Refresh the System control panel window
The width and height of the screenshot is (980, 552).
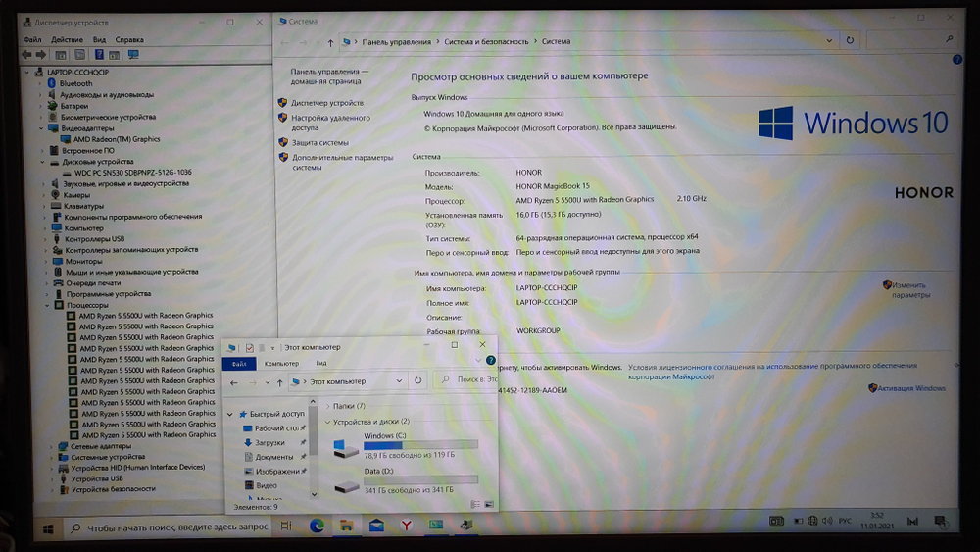point(850,40)
